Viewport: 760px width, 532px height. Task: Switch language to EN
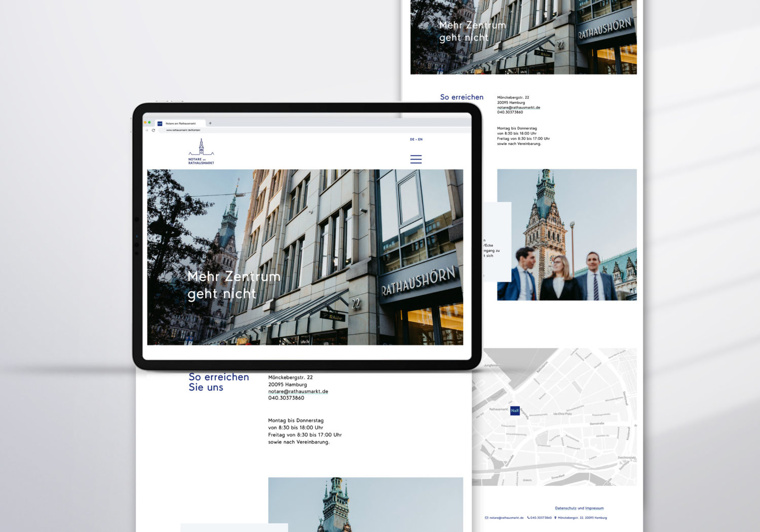(420, 139)
